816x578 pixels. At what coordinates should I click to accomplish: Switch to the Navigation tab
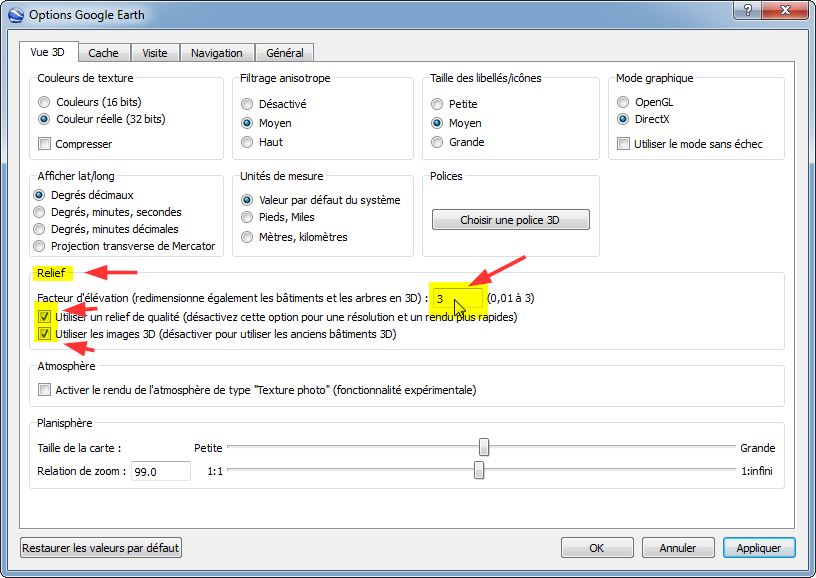click(216, 53)
